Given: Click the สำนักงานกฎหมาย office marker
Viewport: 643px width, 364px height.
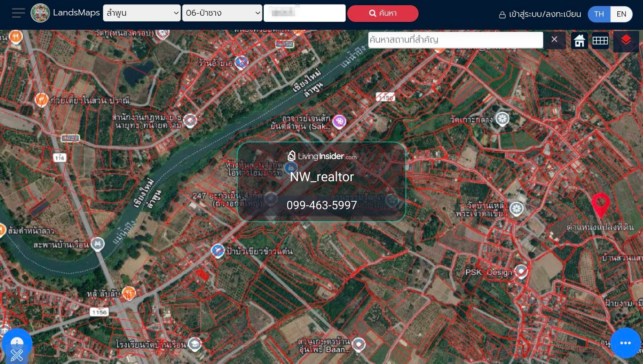Looking at the screenshot, I should coord(190,121).
